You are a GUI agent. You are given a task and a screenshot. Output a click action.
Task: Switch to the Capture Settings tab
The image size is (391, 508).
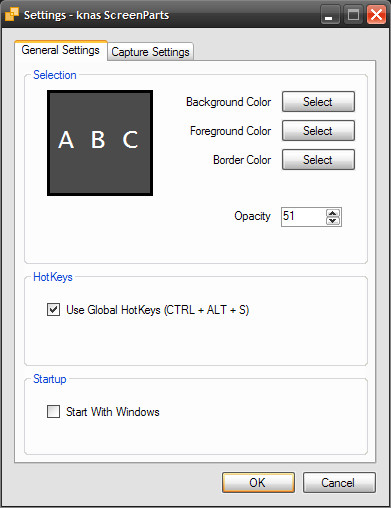pos(150,52)
